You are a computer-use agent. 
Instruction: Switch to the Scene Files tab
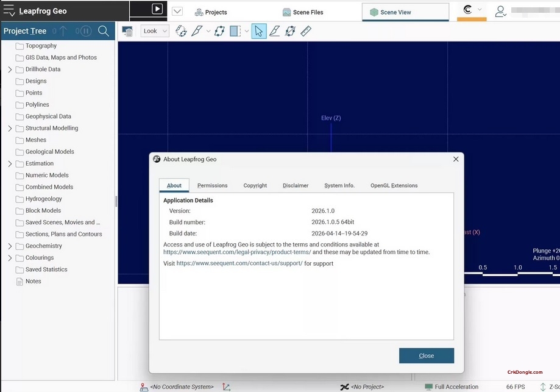(303, 12)
